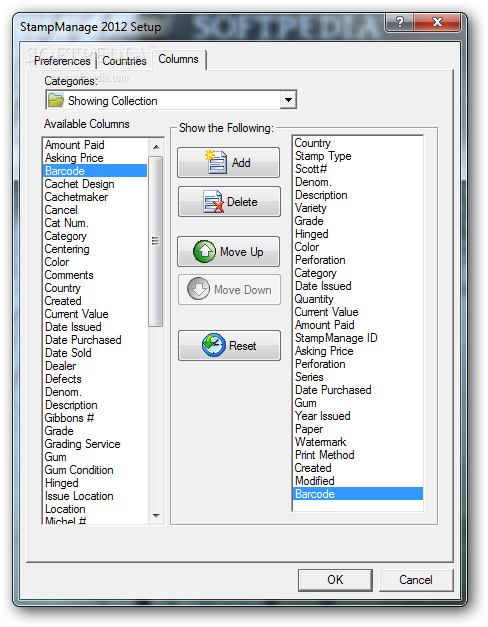This screenshot has width=488, height=627.
Task: Click the Add button's document icon
Action: pyautogui.click(x=216, y=162)
